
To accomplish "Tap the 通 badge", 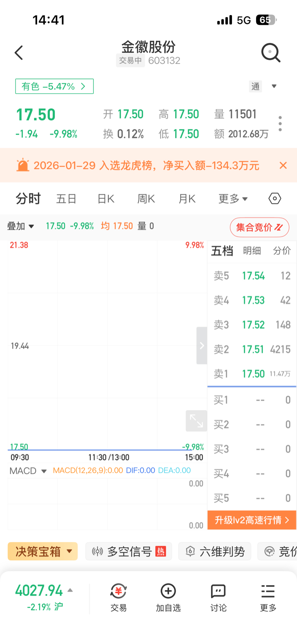I will (x=256, y=86).
